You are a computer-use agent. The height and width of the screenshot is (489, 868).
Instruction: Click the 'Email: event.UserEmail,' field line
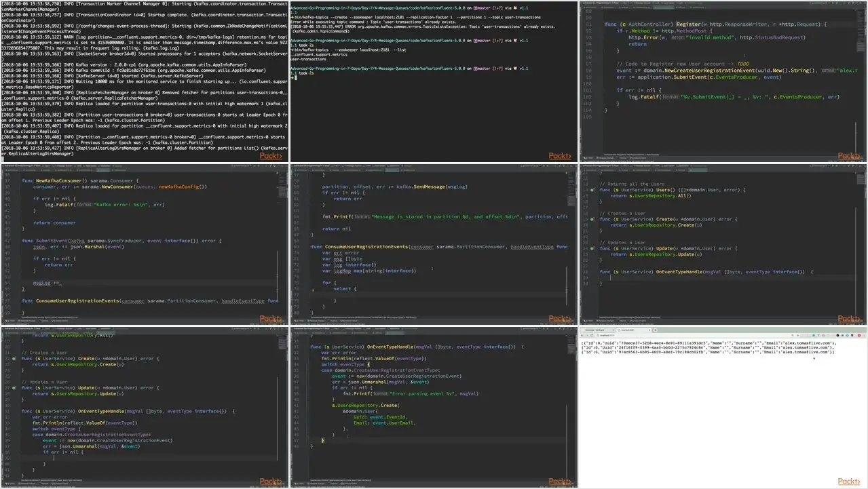tap(383, 423)
